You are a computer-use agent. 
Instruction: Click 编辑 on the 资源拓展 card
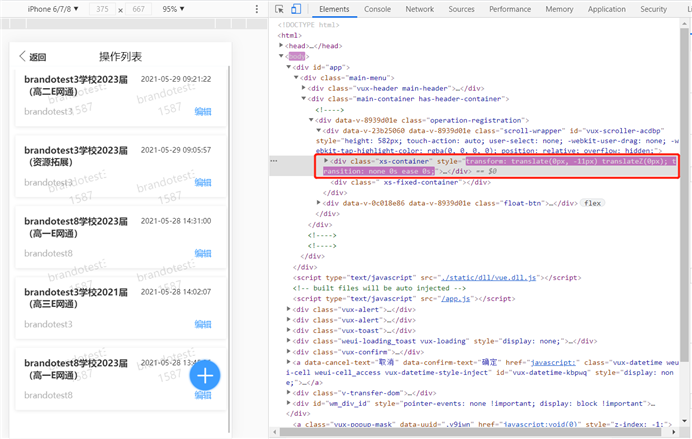(x=203, y=183)
